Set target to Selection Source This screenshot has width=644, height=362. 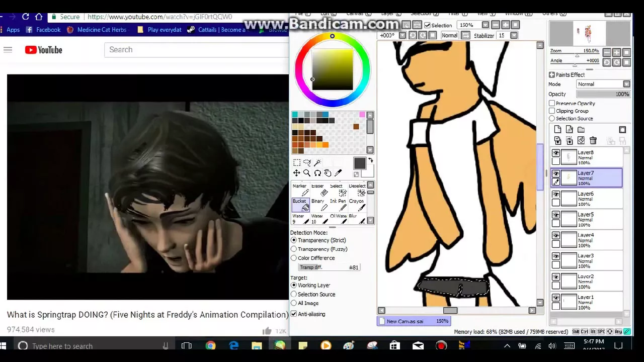tap(294, 295)
